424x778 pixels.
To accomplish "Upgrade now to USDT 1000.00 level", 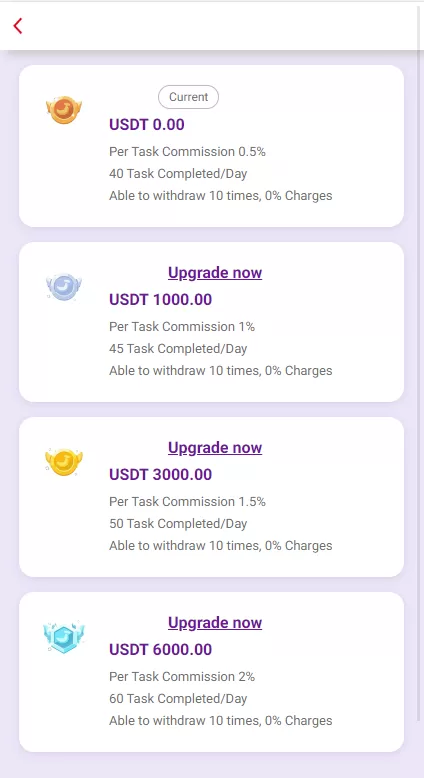I will tap(215, 272).
